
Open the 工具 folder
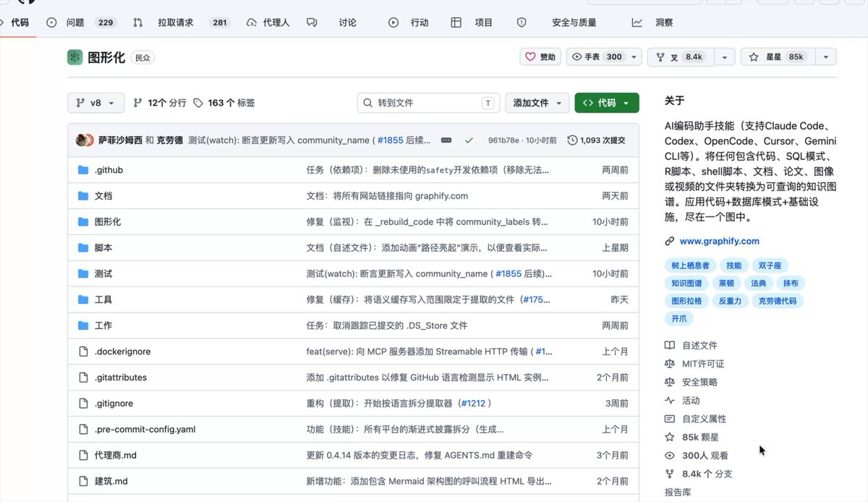click(x=103, y=299)
